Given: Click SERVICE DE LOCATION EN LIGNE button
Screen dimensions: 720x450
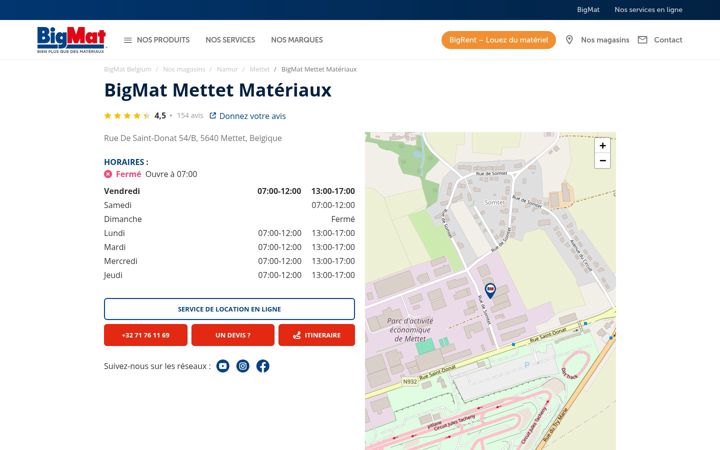Looking at the screenshot, I should coord(229,309).
